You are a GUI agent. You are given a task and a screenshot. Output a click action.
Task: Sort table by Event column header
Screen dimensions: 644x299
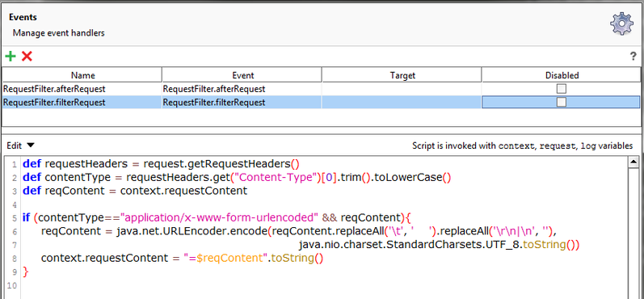(242, 75)
